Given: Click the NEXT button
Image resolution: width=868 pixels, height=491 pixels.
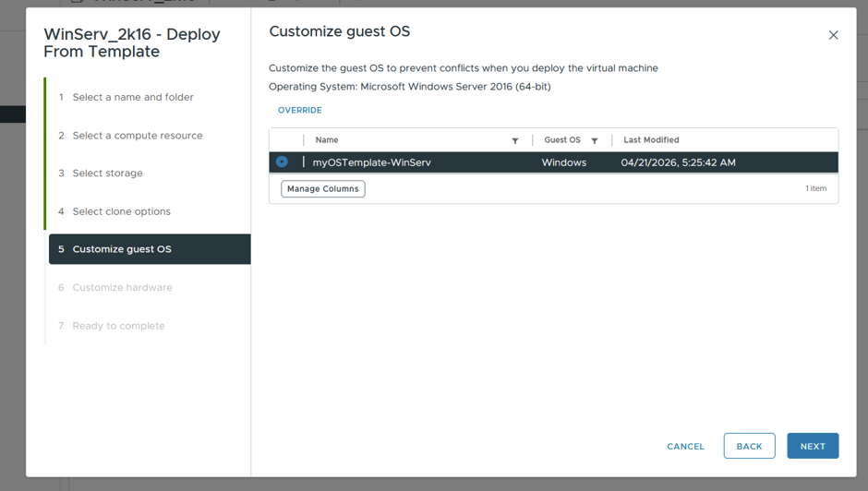Looking at the screenshot, I should pyautogui.click(x=813, y=446).
